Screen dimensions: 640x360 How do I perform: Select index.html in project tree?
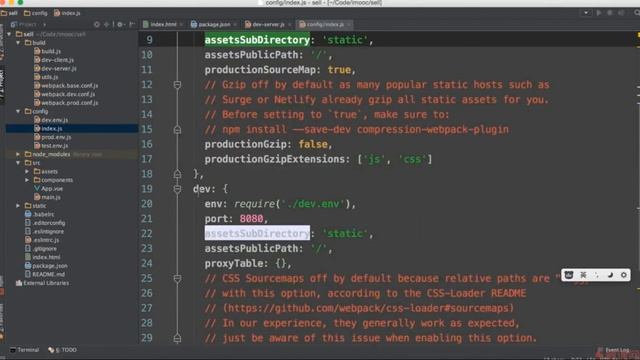pos(42,257)
